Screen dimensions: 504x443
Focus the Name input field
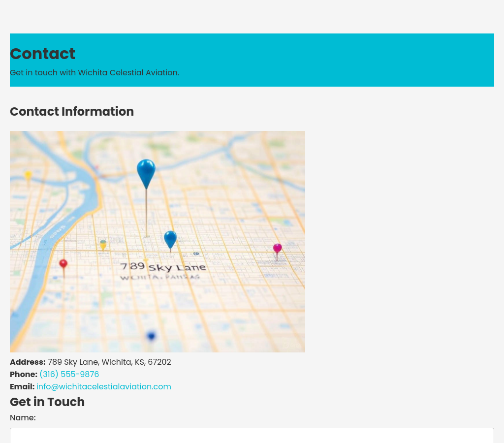(252, 435)
